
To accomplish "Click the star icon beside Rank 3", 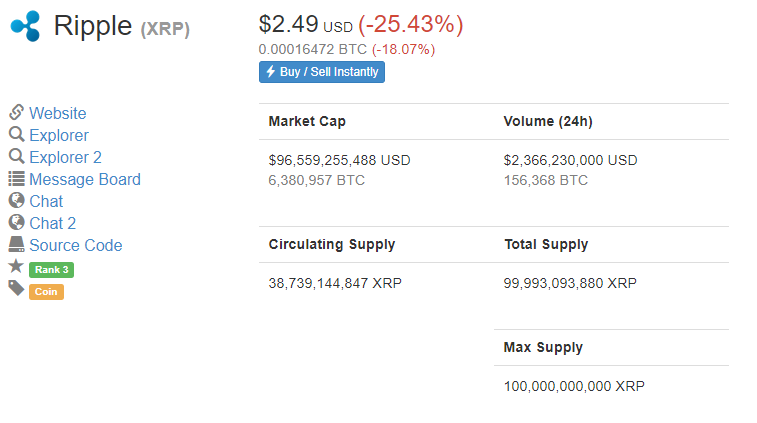I will 16,266.
